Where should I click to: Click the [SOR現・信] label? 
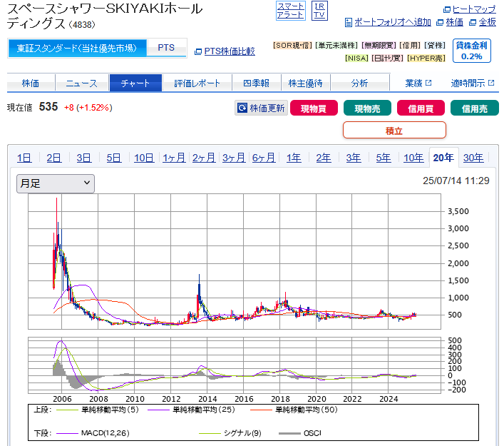click(x=292, y=46)
